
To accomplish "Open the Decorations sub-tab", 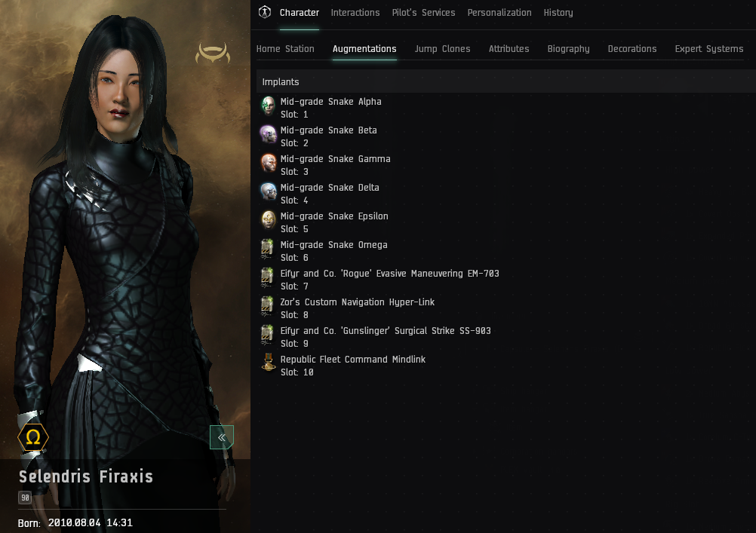I will pos(632,49).
